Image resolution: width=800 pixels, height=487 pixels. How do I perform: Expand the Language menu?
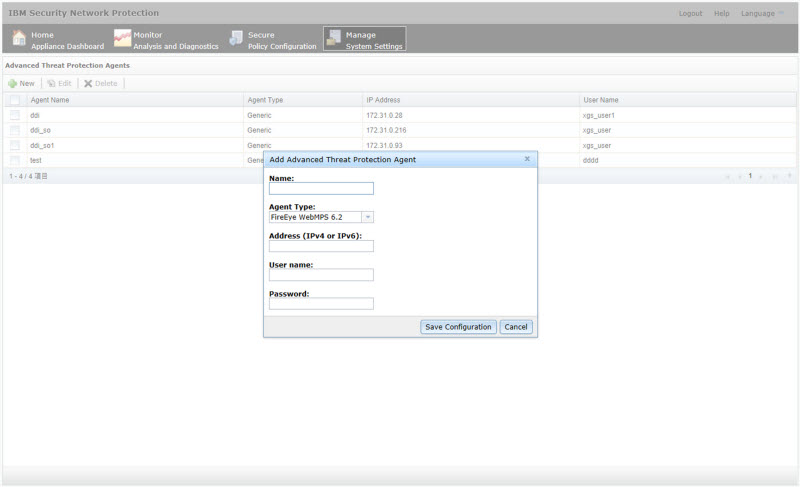pyautogui.click(x=764, y=13)
